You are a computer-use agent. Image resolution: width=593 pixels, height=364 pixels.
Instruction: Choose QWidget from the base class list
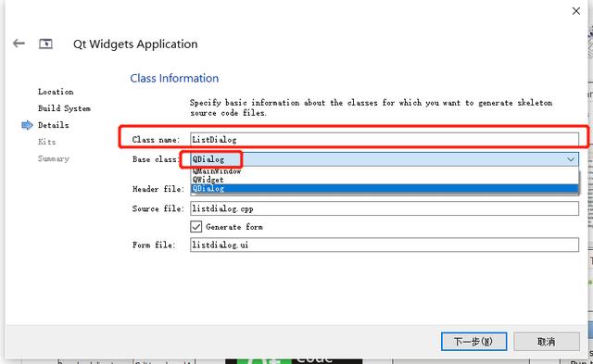point(385,180)
